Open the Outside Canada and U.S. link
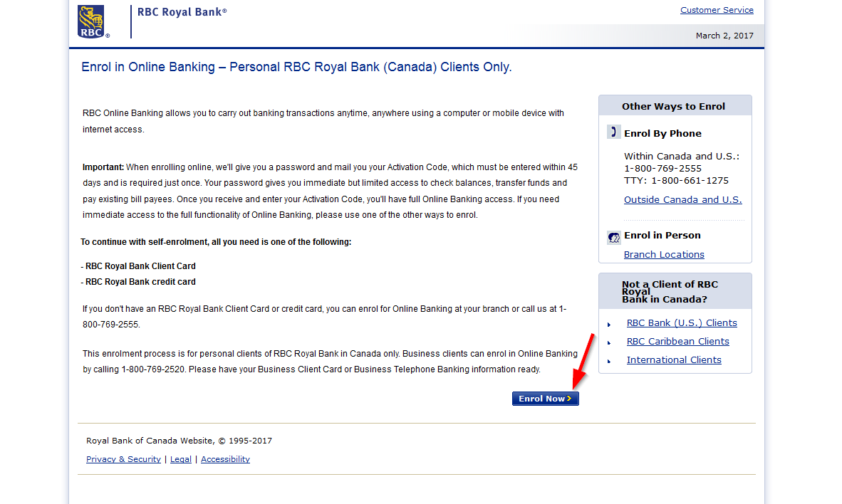Image resolution: width=842 pixels, height=504 pixels. coord(682,199)
